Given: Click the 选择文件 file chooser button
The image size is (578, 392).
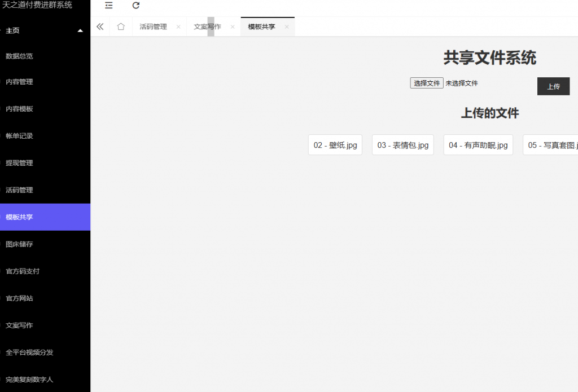Looking at the screenshot, I should [426, 83].
